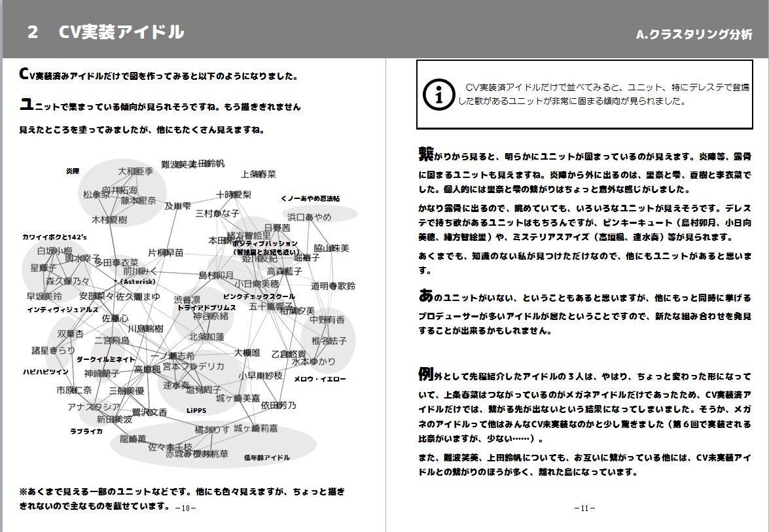Click the node label "上条春菜"
The width and height of the screenshot is (769, 532).
point(259,174)
